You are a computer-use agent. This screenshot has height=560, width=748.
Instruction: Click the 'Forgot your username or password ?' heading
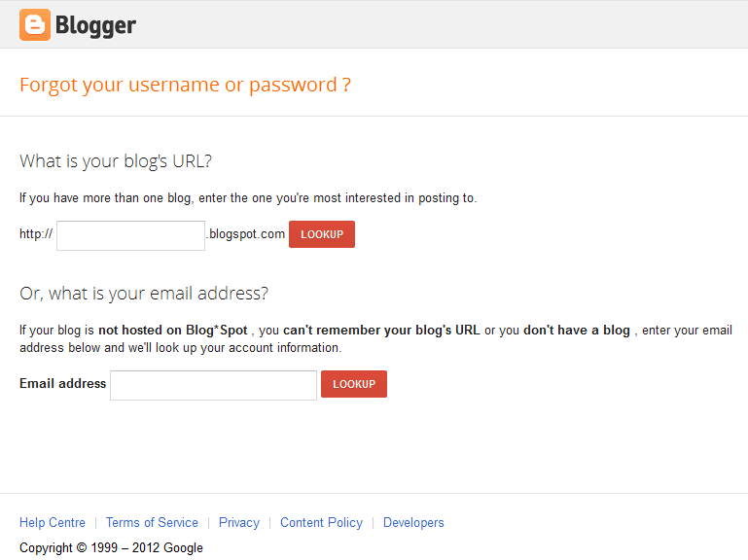click(x=185, y=86)
